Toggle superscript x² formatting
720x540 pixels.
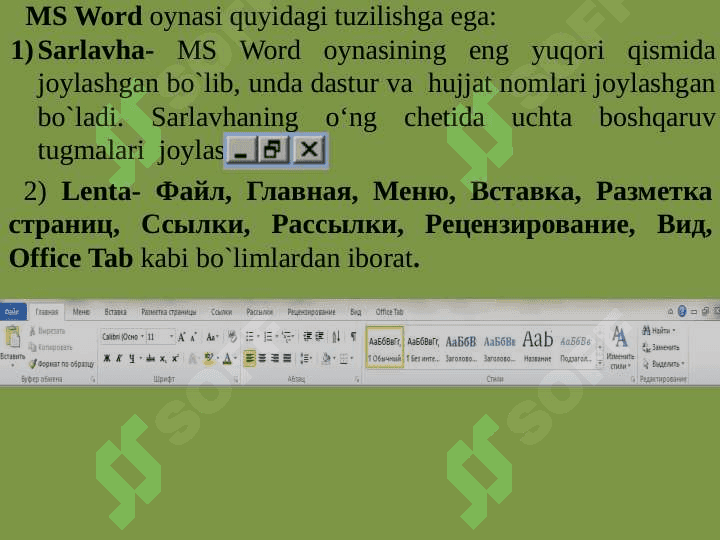click(x=175, y=358)
